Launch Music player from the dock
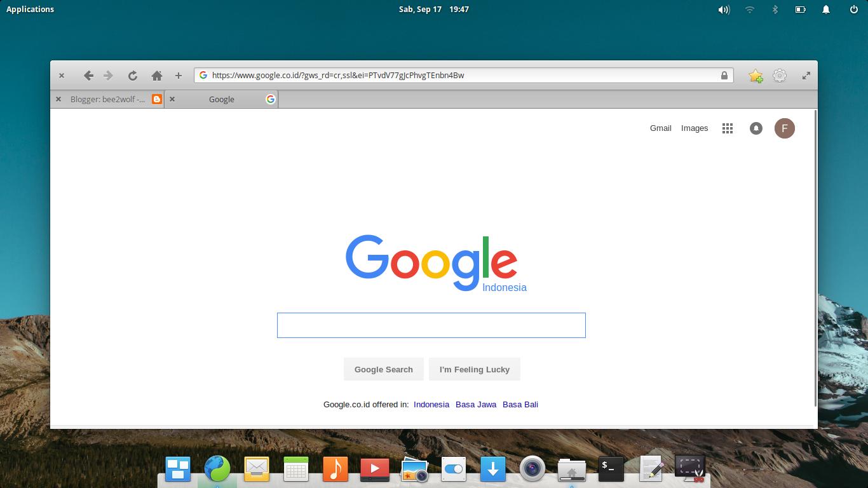Viewport: 868px width, 488px height. (336, 470)
